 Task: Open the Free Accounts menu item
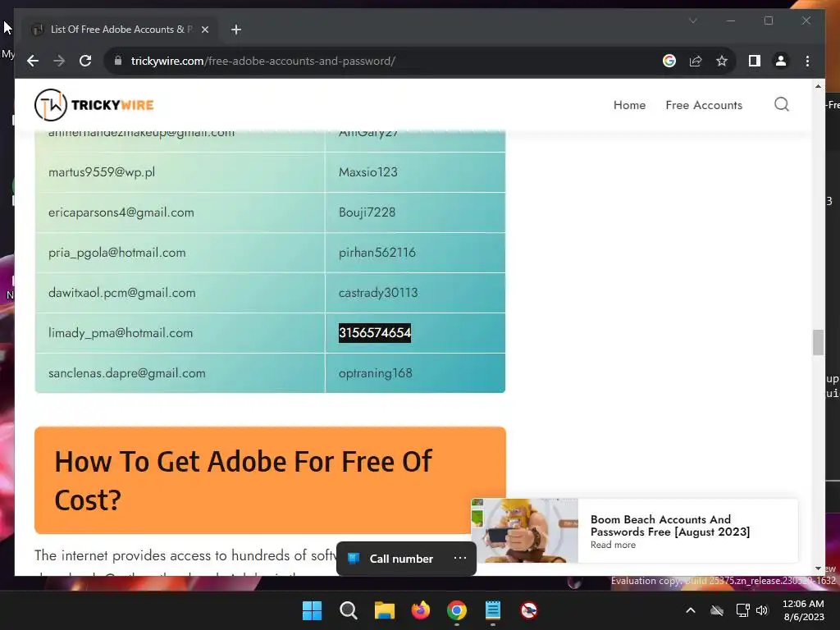(x=704, y=105)
